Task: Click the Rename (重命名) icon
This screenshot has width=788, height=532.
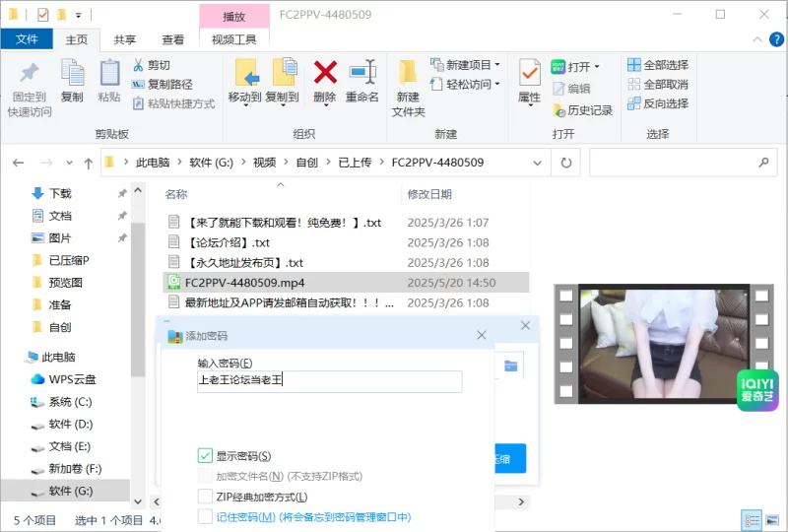Action: [x=362, y=72]
